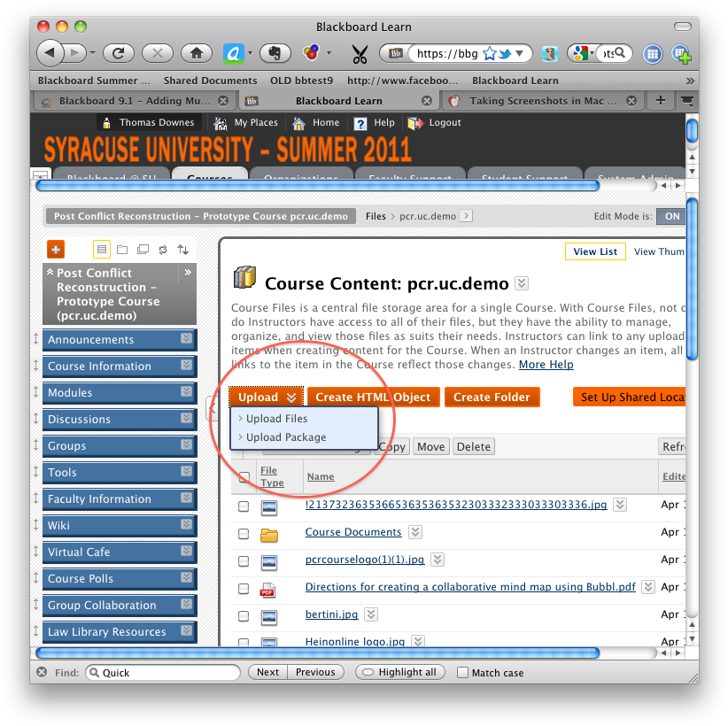Switch to Taking Screenshots in Mac tab
Screen dimensions: 728x726
point(542,101)
